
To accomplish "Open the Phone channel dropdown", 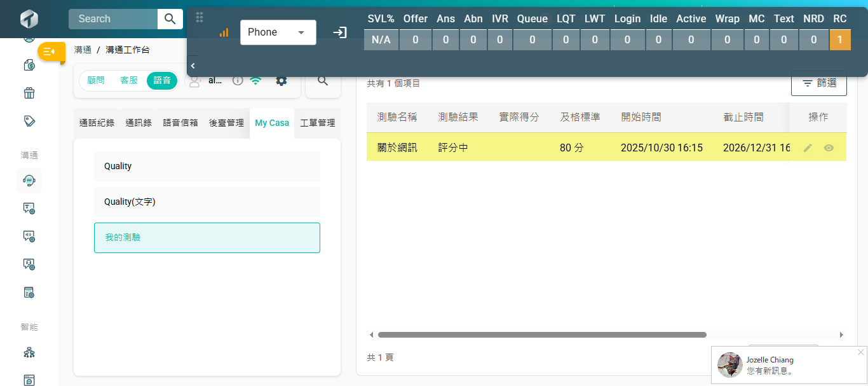I will tap(278, 32).
